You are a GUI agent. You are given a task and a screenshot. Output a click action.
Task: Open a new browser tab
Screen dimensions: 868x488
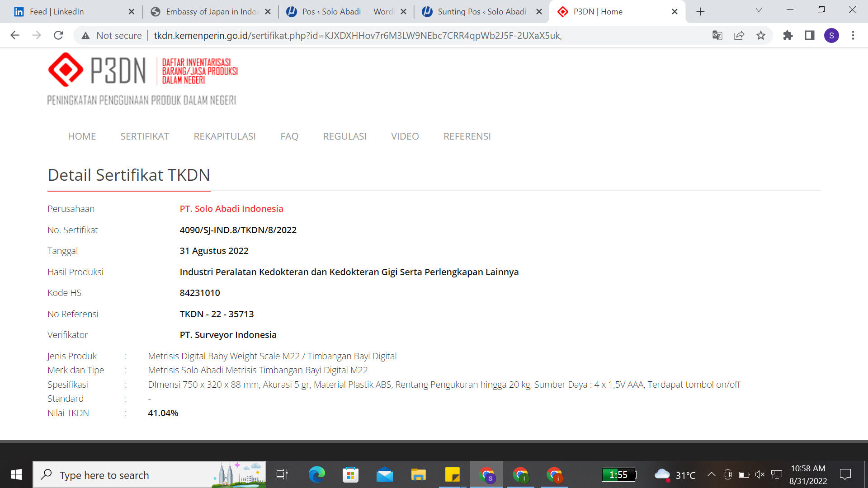[x=700, y=12]
